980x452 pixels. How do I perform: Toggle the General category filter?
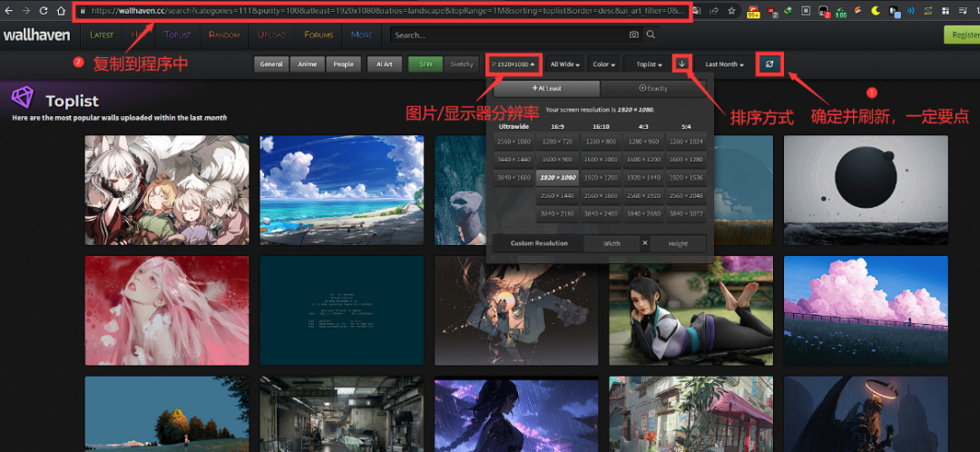(x=271, y=64)
